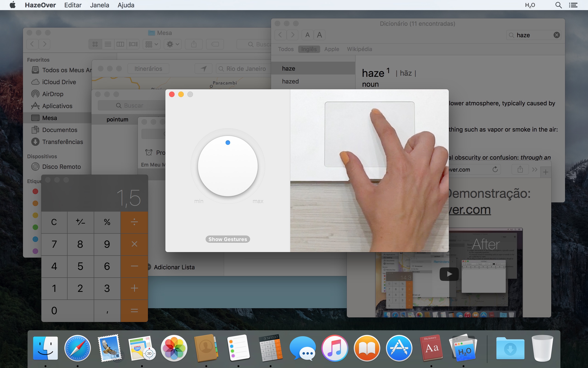Click the Finder edit tags button
588x368 pixels.
tap(215, 44)
